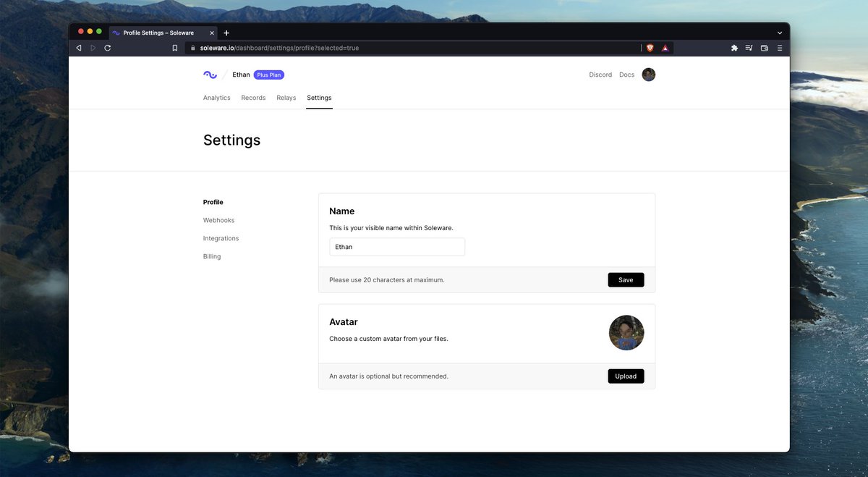Open Billing settings section
This screenshot has height=477, width=868.
(x=212, y=256)
